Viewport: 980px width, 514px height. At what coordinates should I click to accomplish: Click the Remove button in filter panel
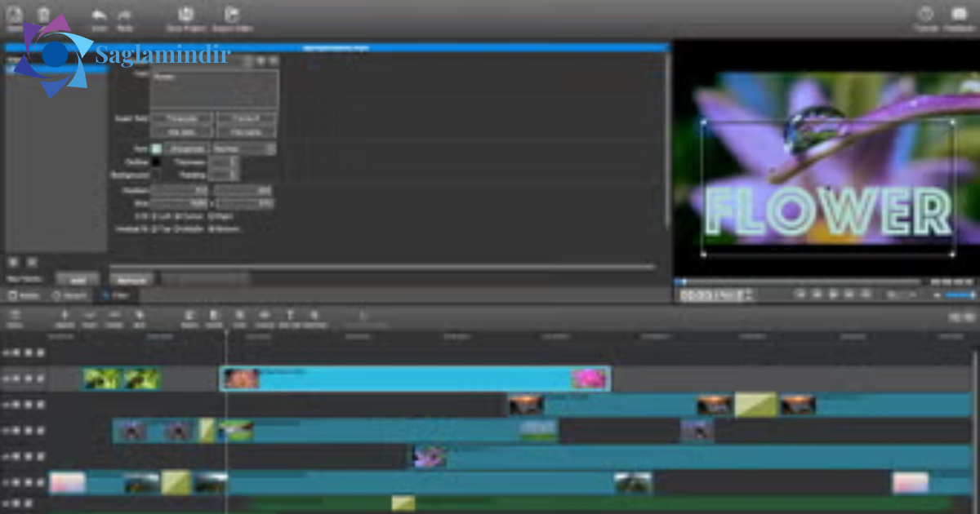tap(131, 279)
